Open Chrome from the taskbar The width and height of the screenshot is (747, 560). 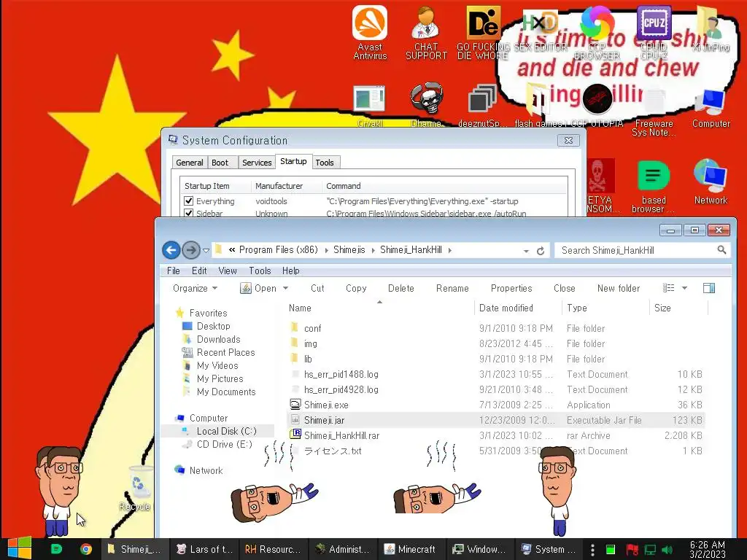tap(86, 549)
